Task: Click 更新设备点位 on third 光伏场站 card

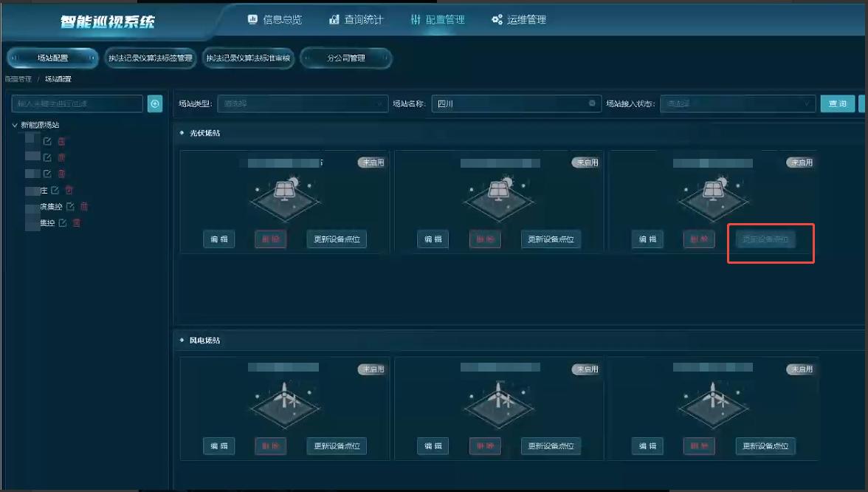Action: pos(765,239)
